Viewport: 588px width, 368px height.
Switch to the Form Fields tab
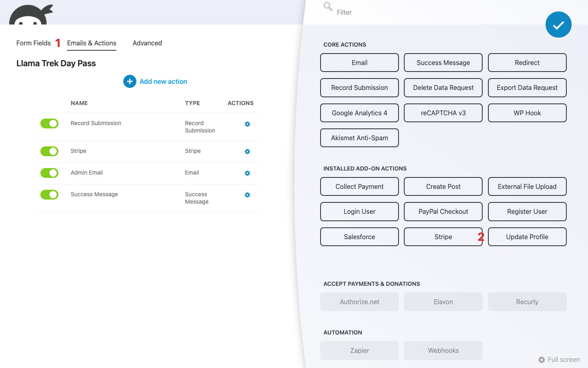coord(33,43)
